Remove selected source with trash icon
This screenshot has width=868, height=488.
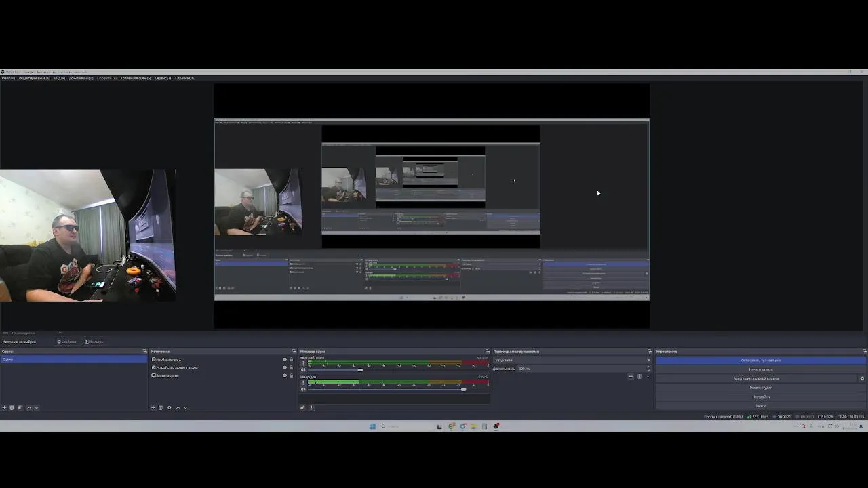[x=161, y=407]
